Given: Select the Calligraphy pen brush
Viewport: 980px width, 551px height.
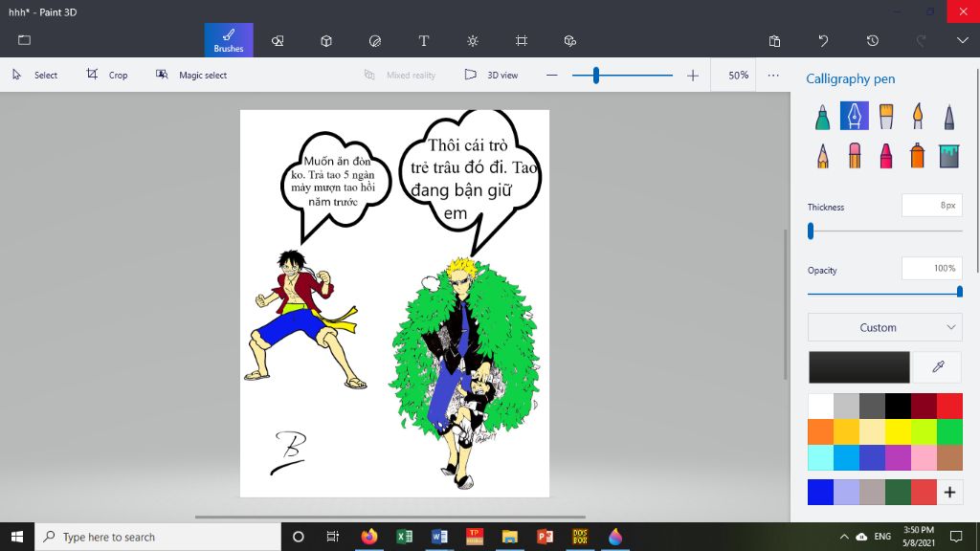Looking at the screenshot, I should click(x=855, y=116).
